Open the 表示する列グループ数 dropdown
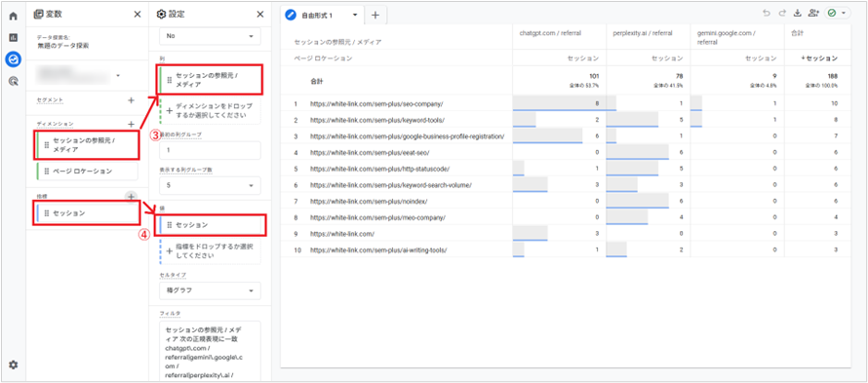This screenshot has width=868, height=383. point(210,185)
